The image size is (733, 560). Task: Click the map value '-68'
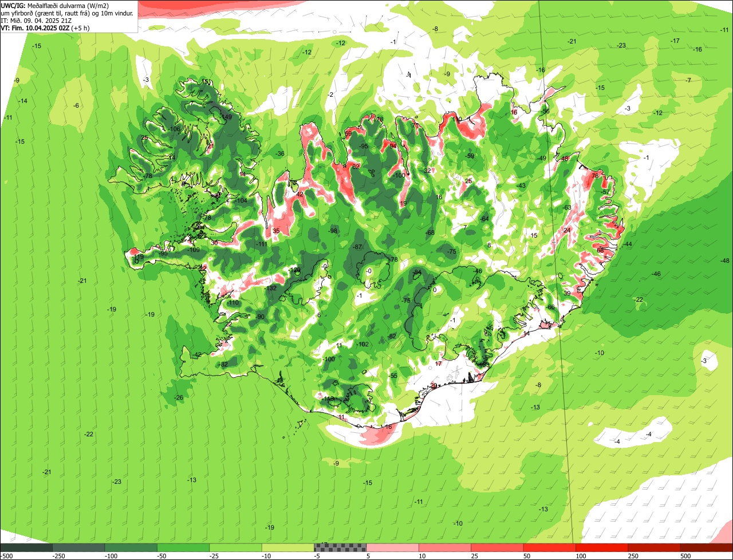[430, 232]
